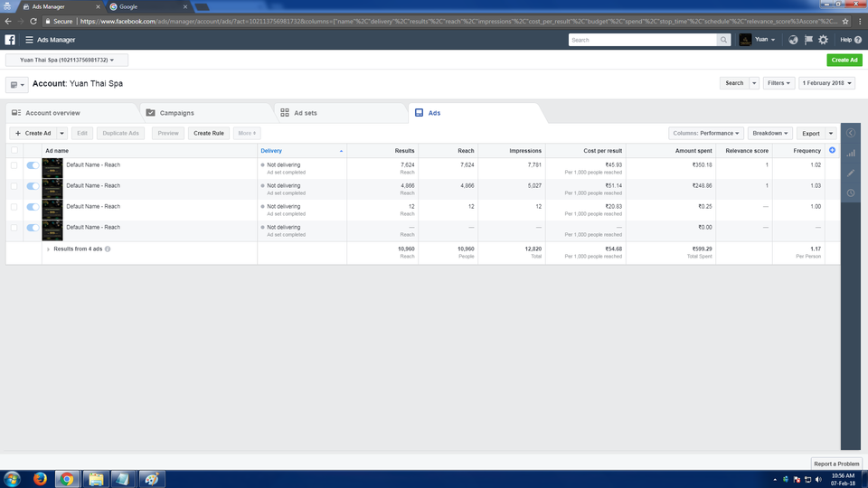Click the Facebook logo icon
The height and width of the screenshot is (488, 868).
[10, 40]
